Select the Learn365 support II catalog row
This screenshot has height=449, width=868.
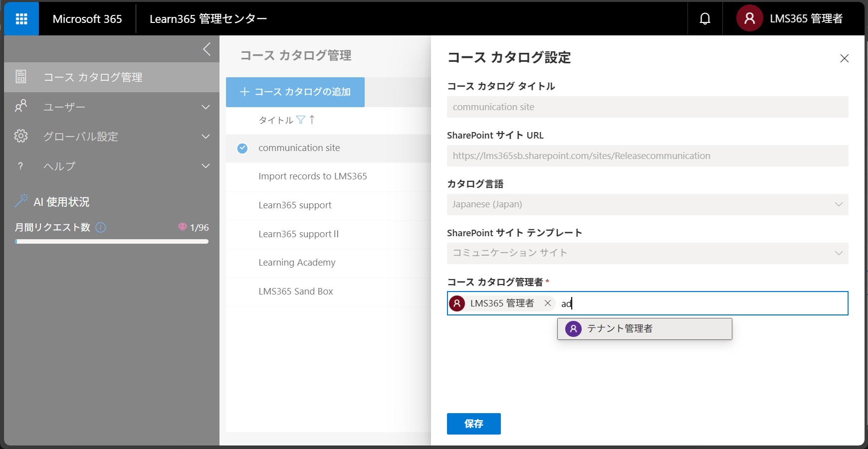coord(328,234)
